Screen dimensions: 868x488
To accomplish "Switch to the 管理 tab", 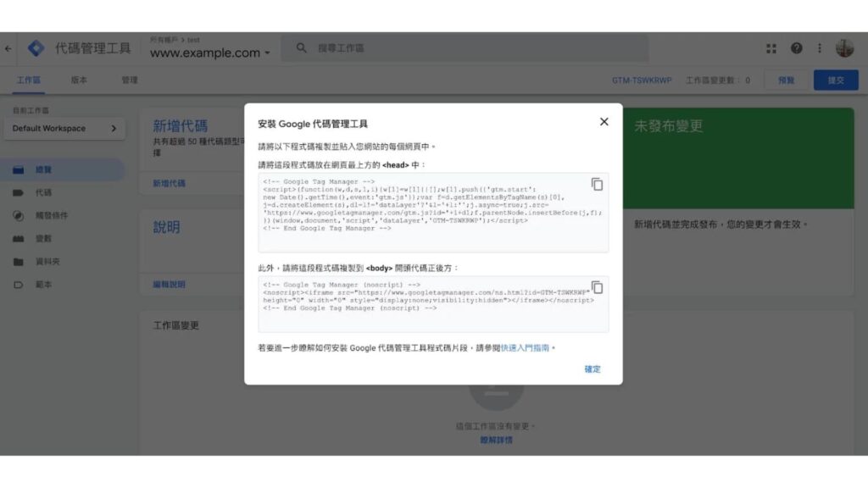I will (x=130, y=80).
